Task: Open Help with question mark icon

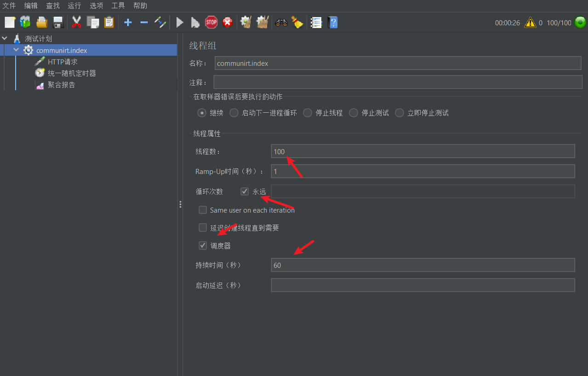Action: [333, 22]
